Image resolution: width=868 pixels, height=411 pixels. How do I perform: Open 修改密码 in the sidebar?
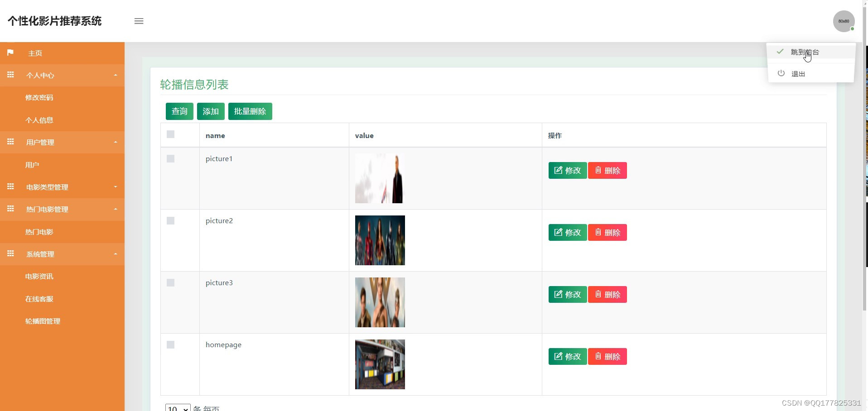pyautogui.click(x=39, y=98)
